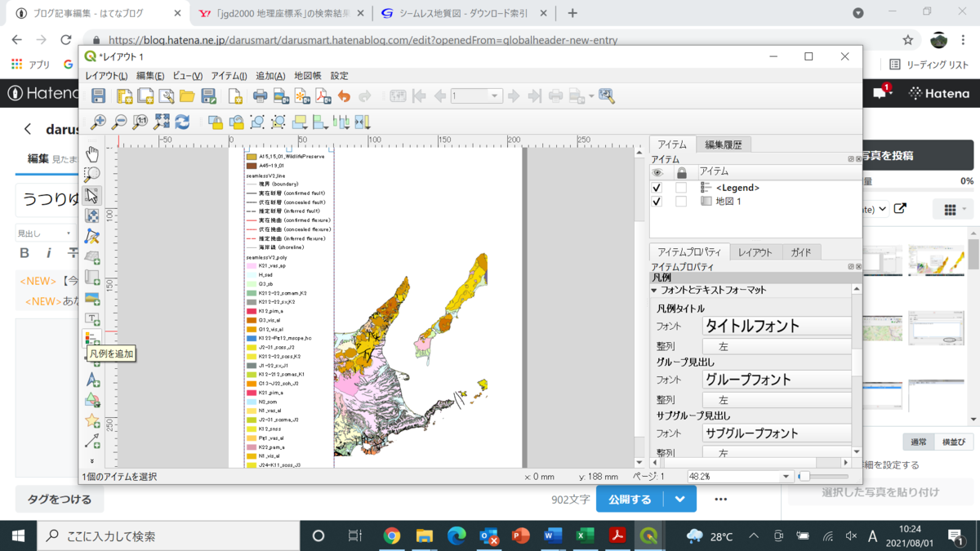The height and width of the screenshot is (551, 980).
Task: Open the layout manager icon
Action: click(x=167, y=96)
